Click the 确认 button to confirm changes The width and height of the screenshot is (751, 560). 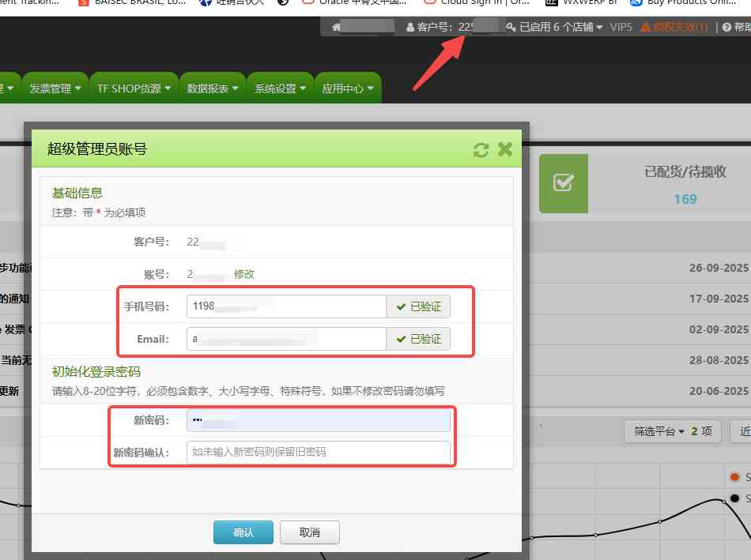[243, 532]
